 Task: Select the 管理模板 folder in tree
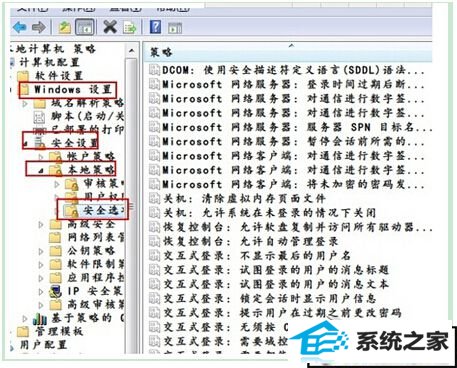tap(59, 331)
